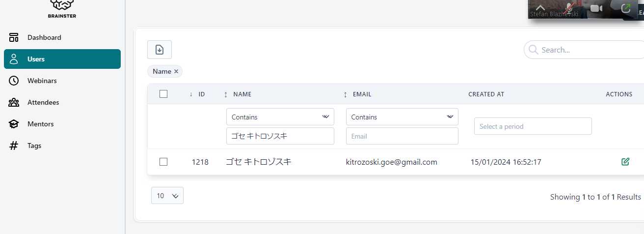Collapse the video overlay with up chevron
This screenshot has width=644, height=234.
(x=540, y=7)
